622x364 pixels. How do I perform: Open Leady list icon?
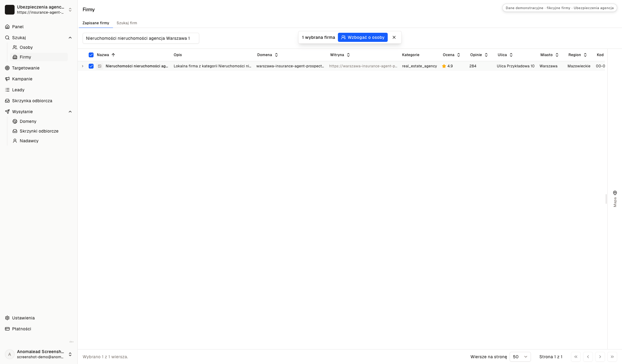point(7,90)
